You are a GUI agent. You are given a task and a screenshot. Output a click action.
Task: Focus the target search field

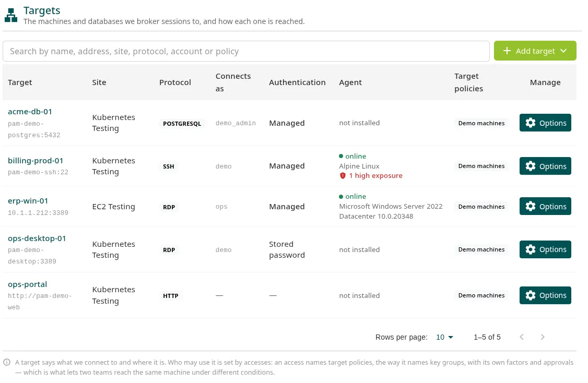[246, 51]
